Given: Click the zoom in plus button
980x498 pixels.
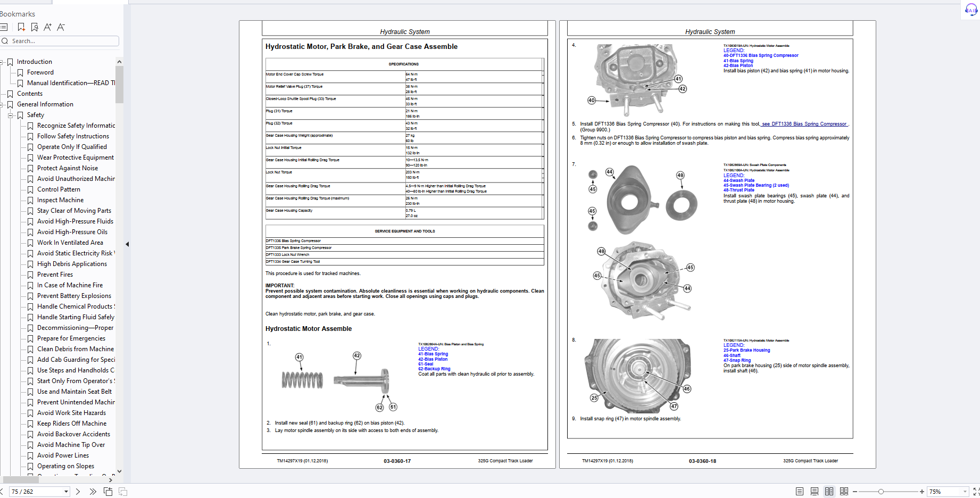Looking at the screenshot, I should point(922,492).
